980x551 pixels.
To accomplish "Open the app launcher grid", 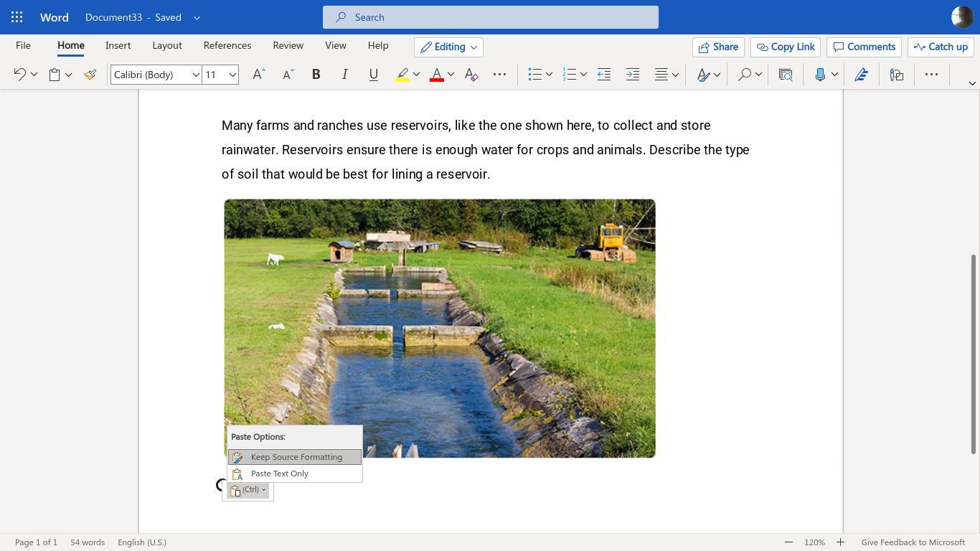I will pyautogui.click(x=17, y=17).
